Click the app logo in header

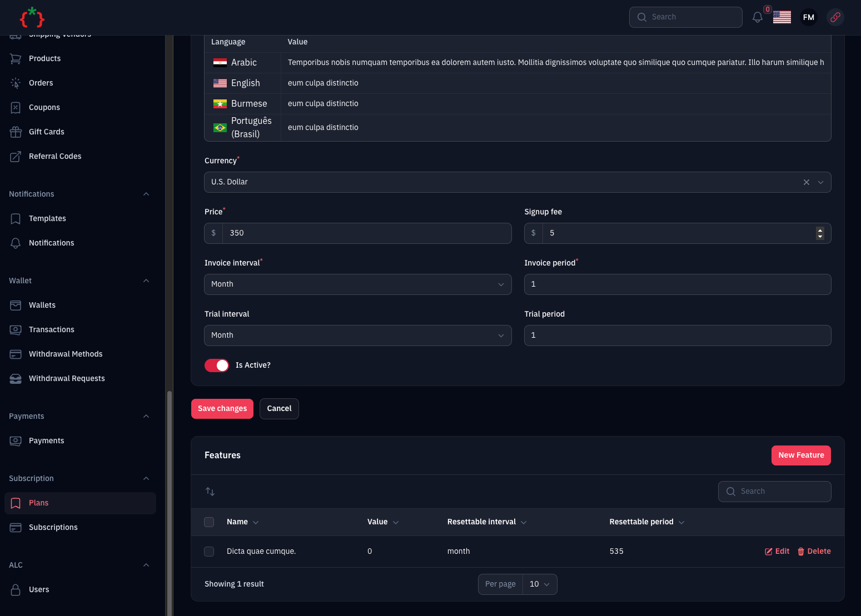[32, 17]
